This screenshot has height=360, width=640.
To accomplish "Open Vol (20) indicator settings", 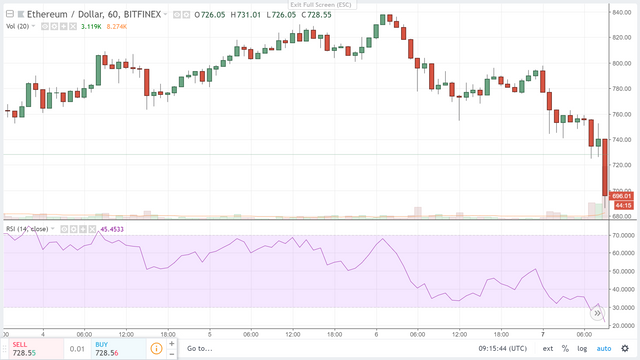I will pos(54,27).
